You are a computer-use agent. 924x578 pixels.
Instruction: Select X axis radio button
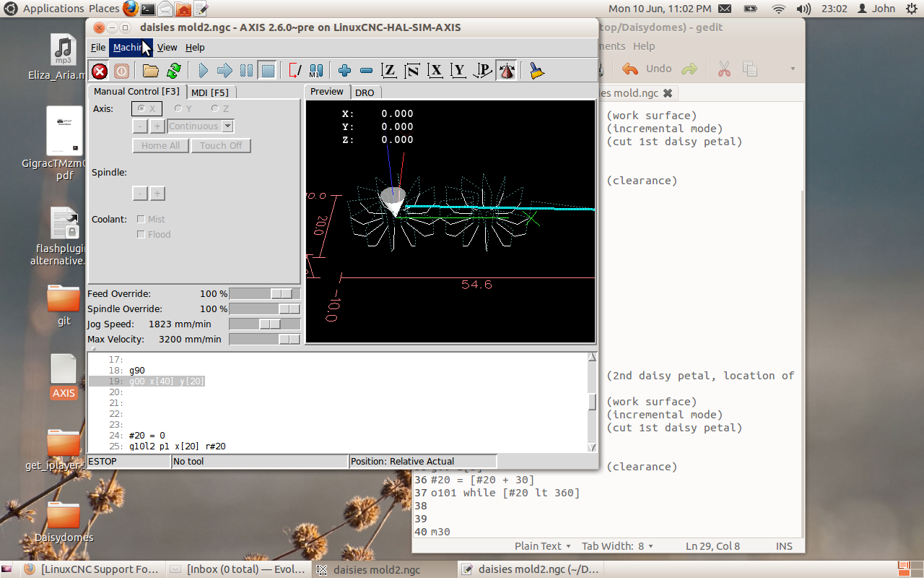coord(147,108)
